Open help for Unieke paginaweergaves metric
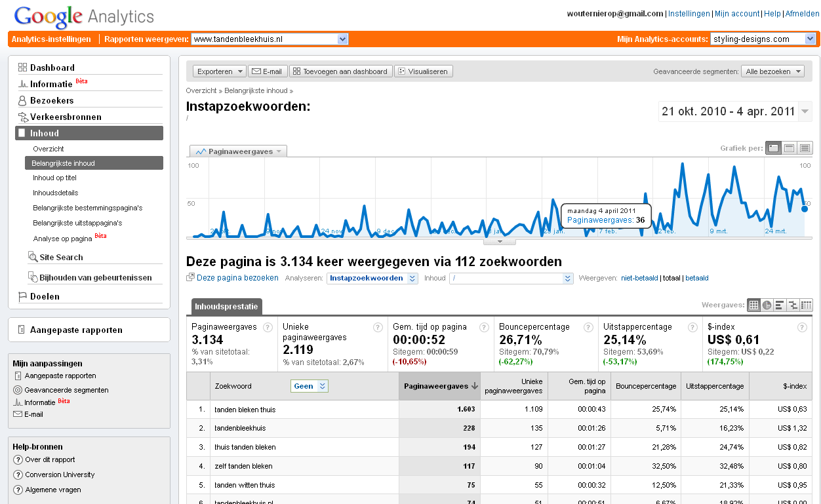The height and width of the screenshot is (504, 821). tap(378, 327)
